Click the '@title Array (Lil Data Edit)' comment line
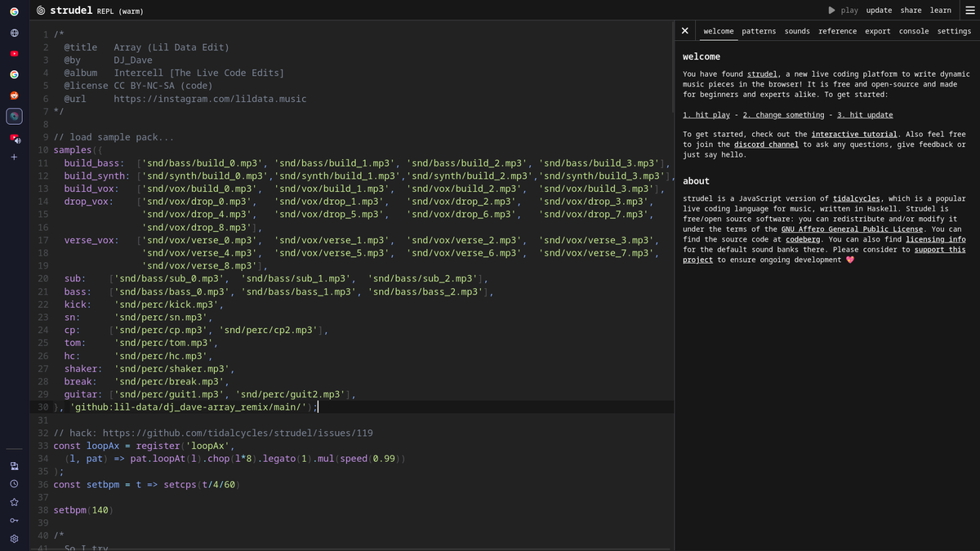This screenshot has width=980, height=551. [147, 47]
